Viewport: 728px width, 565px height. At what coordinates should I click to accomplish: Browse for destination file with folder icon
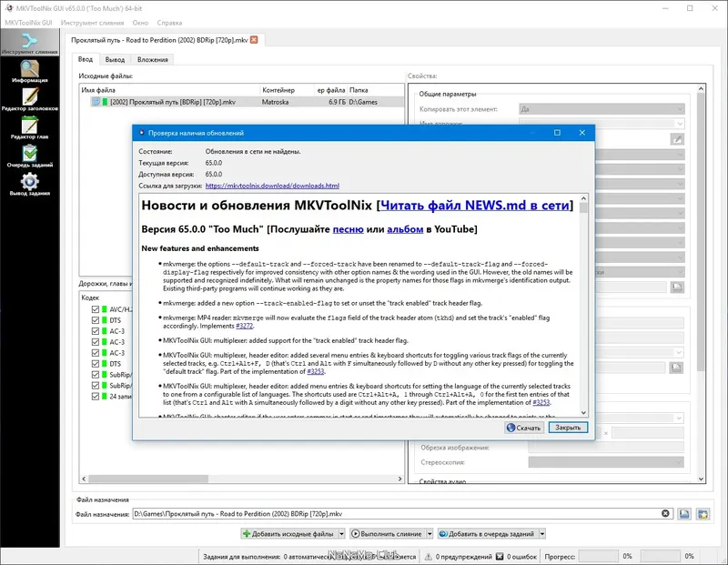tap(684, 514)
